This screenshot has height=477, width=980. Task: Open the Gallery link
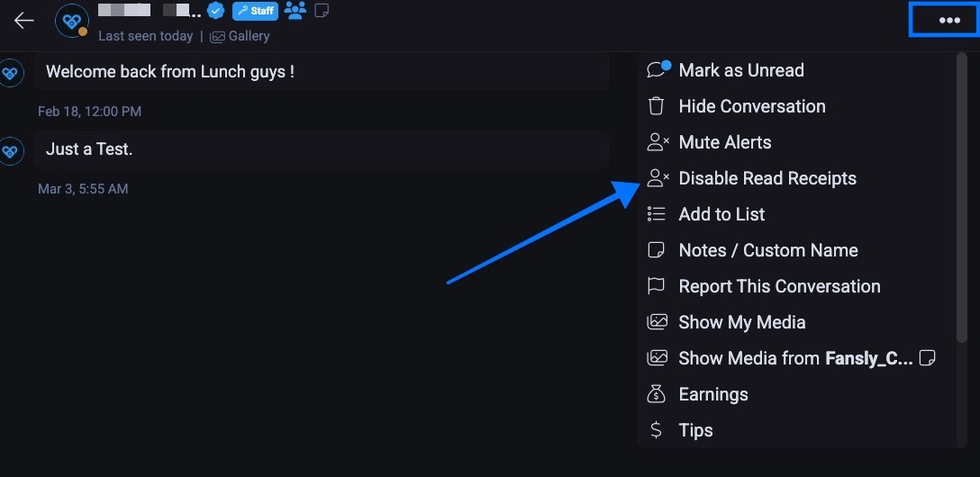[x=240, y=36]
